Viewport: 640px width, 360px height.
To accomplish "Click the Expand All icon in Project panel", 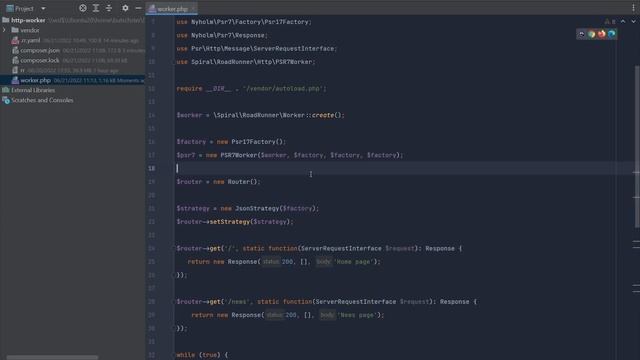I will click(x=96, y=8).
